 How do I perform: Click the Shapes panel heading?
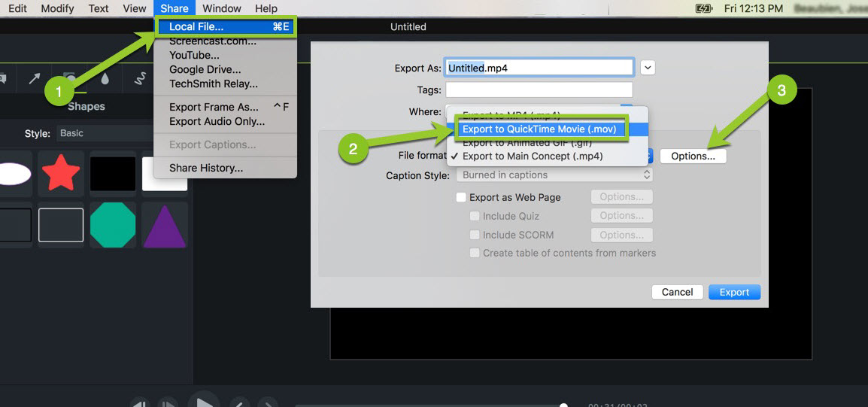(x=86, y=107)
